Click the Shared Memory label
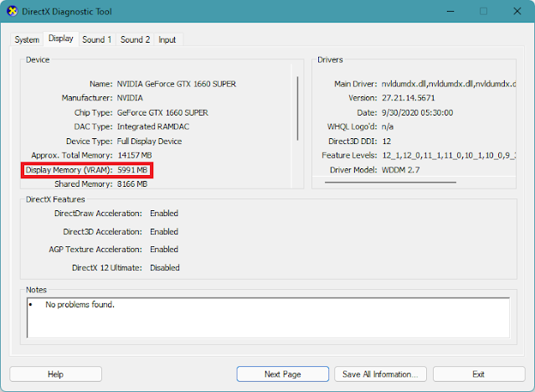535x392 pixels. click(84, 184)
